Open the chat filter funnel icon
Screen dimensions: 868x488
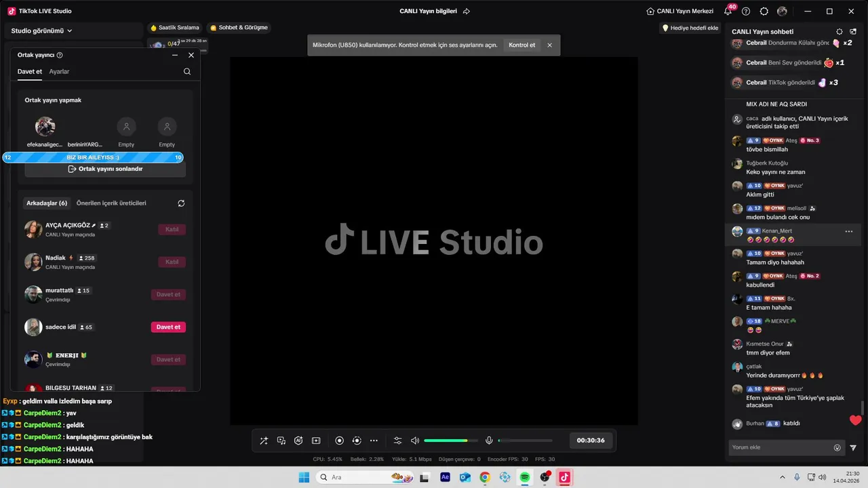tap(853, 447)
